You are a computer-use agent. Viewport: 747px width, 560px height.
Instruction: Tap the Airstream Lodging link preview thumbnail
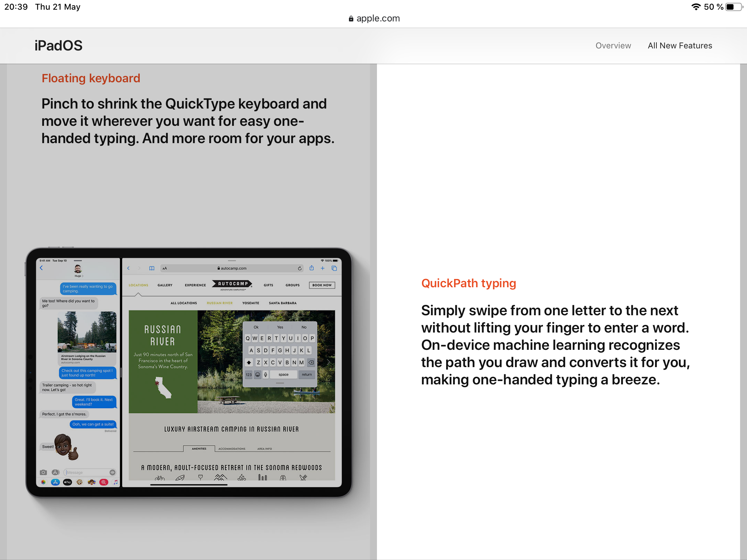pyautogui.click(x=87, y=332)
